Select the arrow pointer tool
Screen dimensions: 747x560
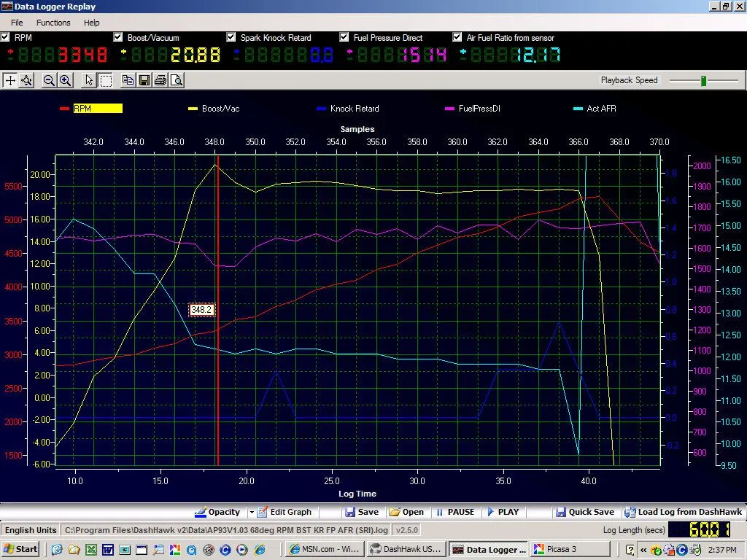coord(89,80)
